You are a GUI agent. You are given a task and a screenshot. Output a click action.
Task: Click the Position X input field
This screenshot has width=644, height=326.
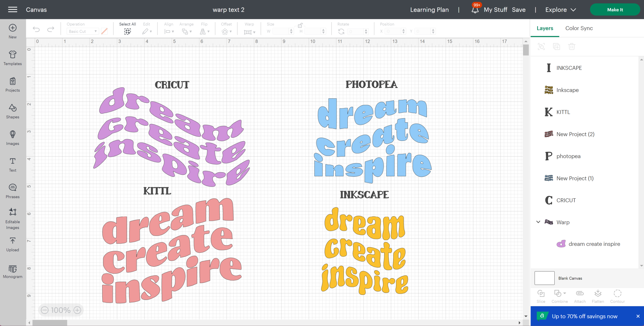[x=393, y=31]
